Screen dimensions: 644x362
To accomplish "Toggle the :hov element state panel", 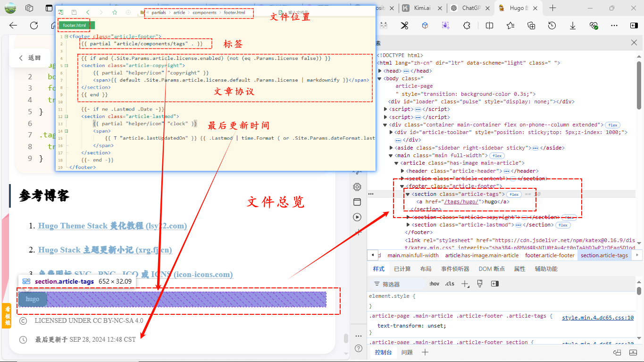I will point(434,284).
